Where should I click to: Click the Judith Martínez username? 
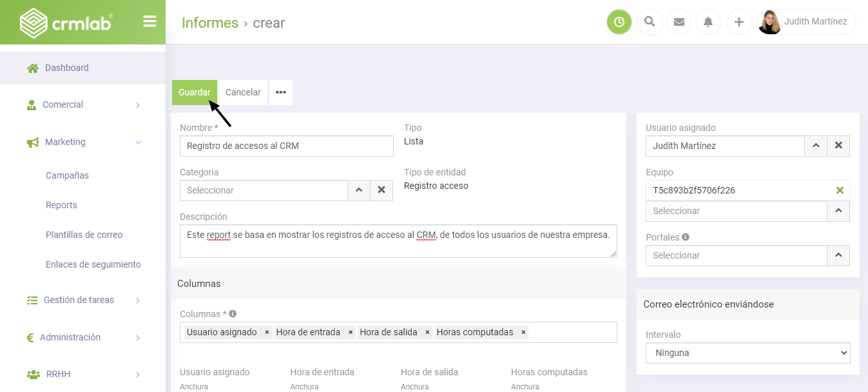[815, 22]
